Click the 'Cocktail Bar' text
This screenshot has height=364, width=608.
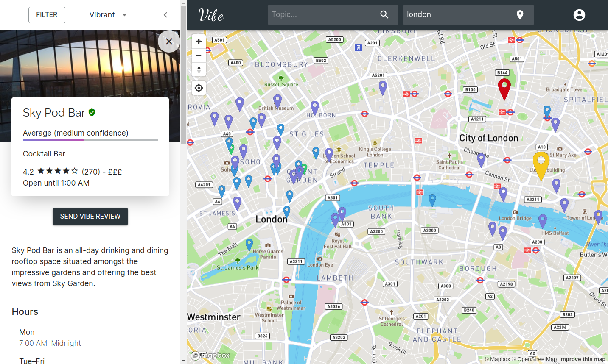pos(44,154)
